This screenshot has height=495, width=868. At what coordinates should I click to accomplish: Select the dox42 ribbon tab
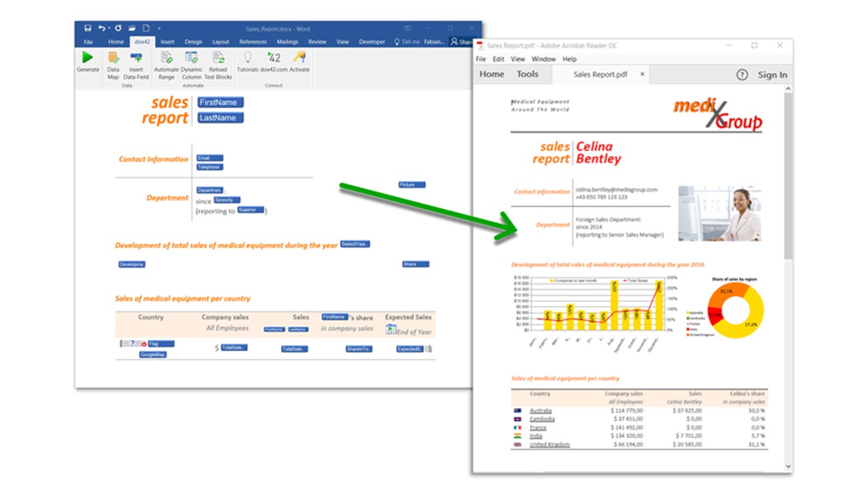pos(142,41)
